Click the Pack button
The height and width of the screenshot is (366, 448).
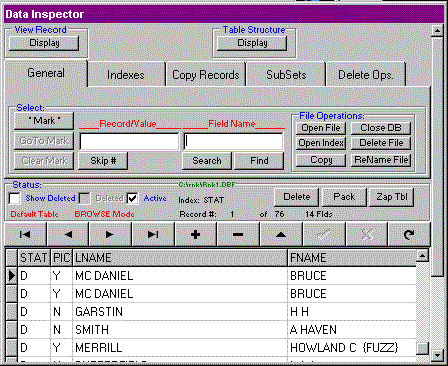click(344, 197)
